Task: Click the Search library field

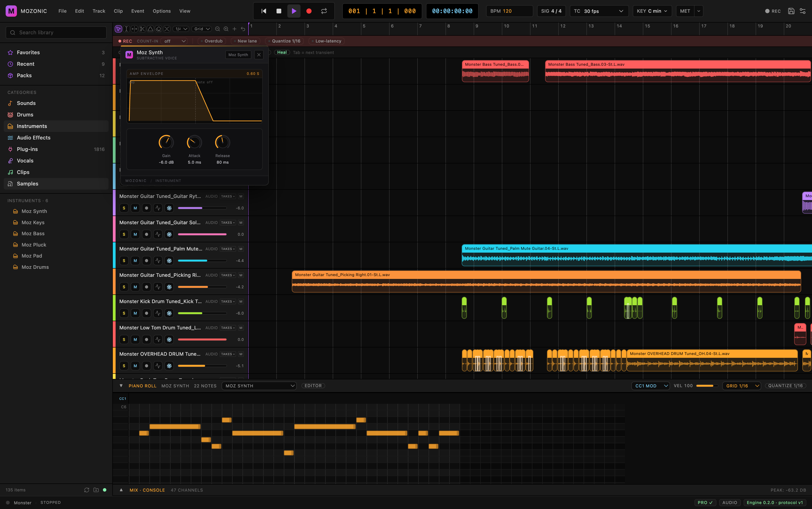Action: [x=56, y=33]
